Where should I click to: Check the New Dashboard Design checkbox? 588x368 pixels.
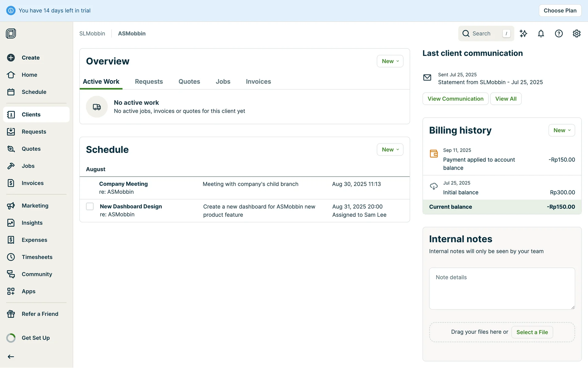click(x=90, y=206)
